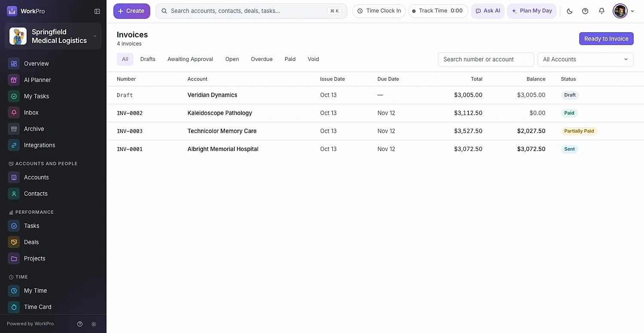Open sidebar footer settings gear icon
Viewport: 644px width, 333px height.
[x=94, y=324]
